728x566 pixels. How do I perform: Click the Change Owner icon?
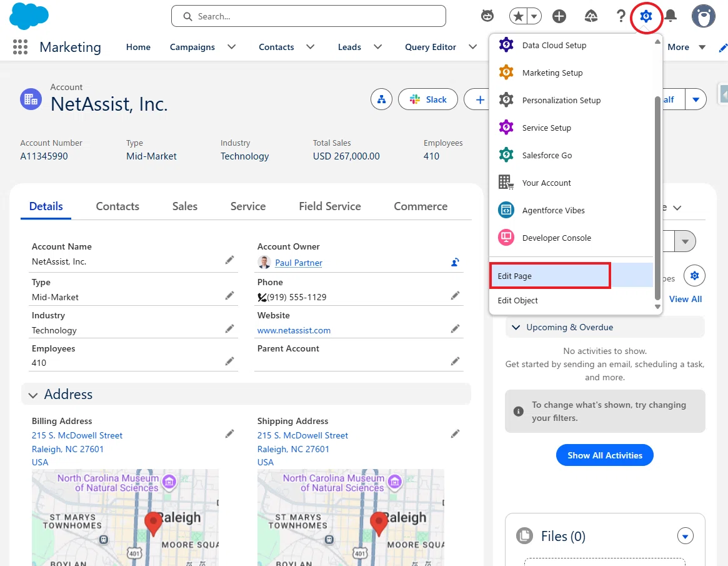[455, 262]
